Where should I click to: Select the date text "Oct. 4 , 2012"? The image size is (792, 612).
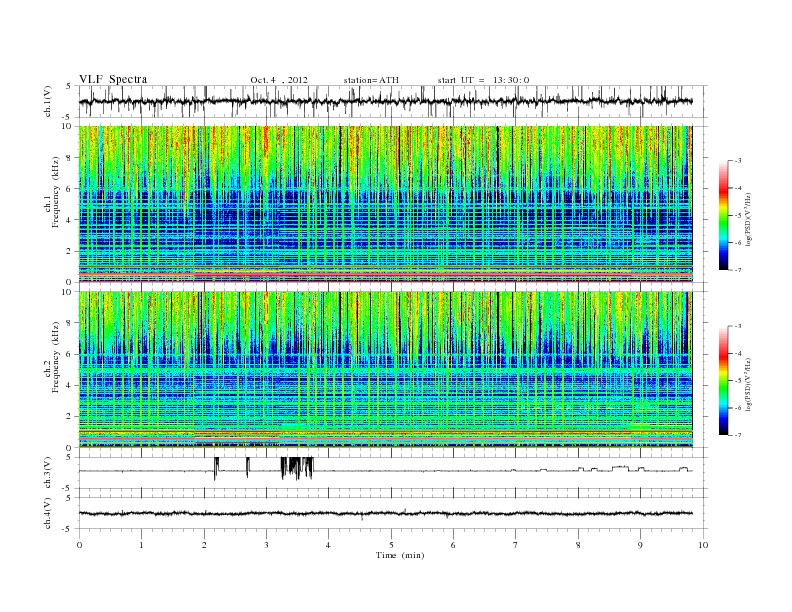tap(278, 80)
